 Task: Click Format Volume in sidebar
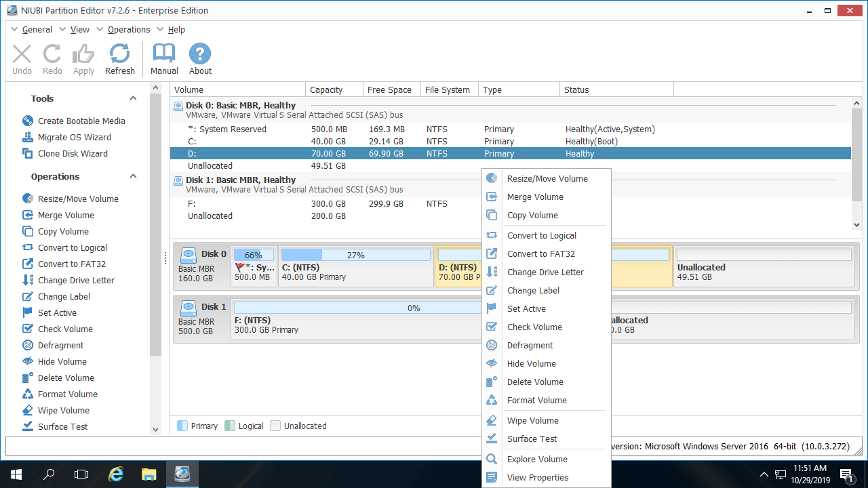click(x=67, y=394)
